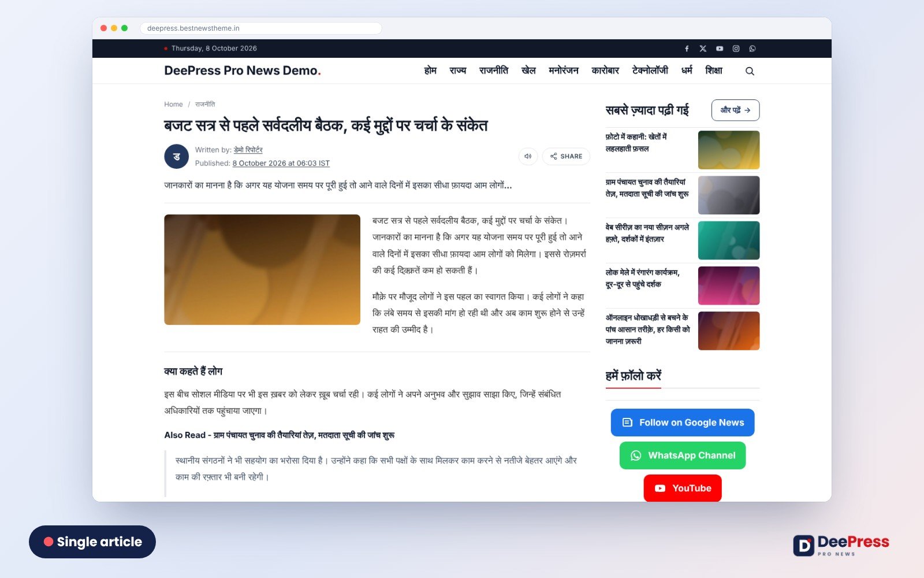Go to होम in the navigation menu

430,71
